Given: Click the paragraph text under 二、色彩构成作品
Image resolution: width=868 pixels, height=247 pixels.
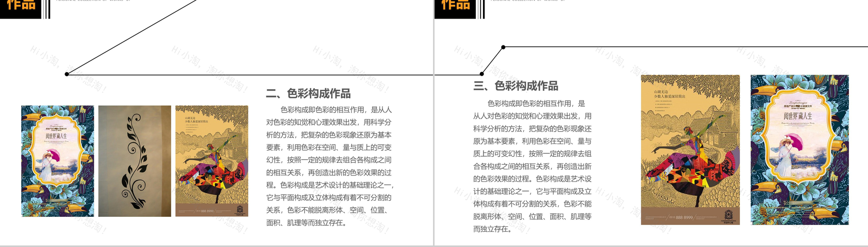Looking at the screenshot, I should tap(330, 166).
